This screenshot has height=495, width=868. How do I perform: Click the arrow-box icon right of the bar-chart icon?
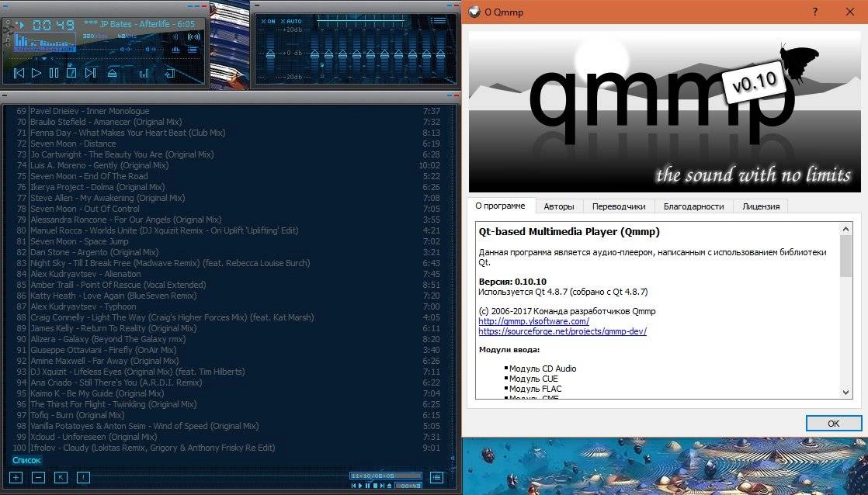[x=169, y=73]
